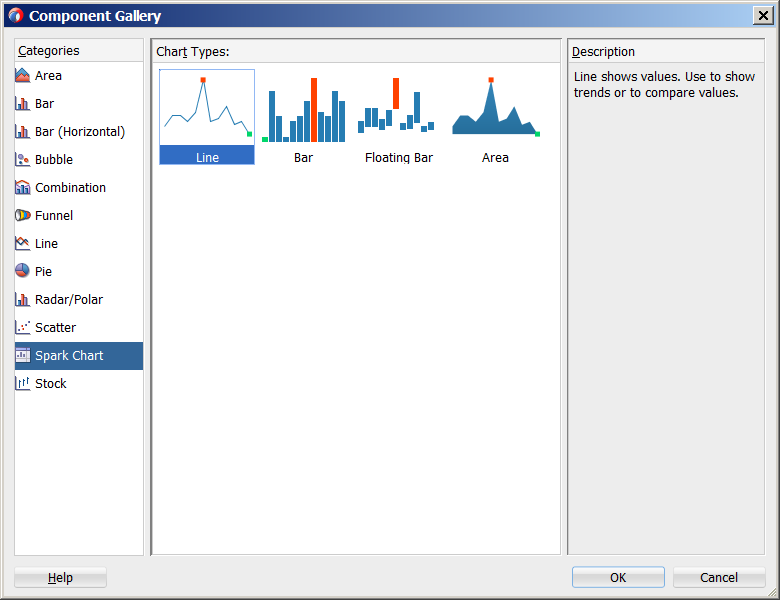
Task: Choose the Stock category label
Action: [x=51, y=384]
